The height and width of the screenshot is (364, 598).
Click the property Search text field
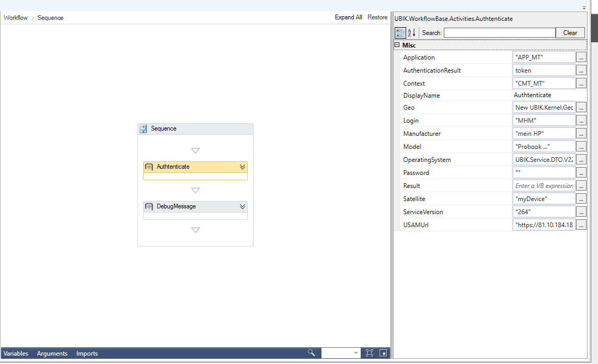tap(499, 33)
